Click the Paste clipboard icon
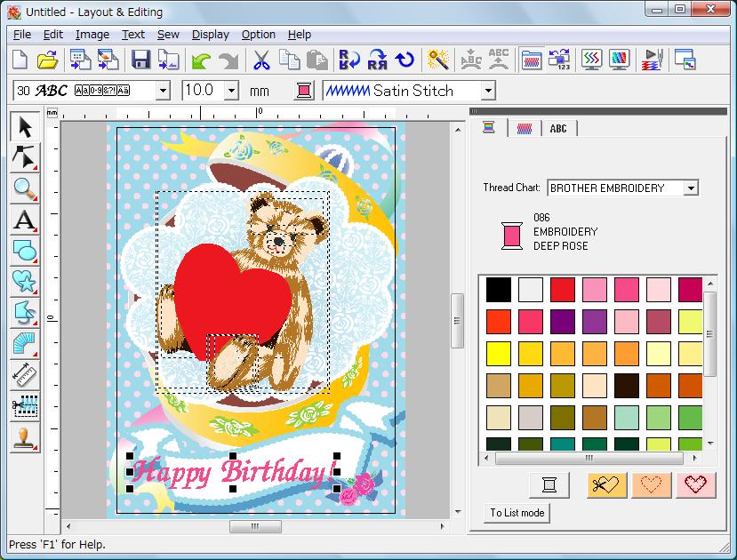 point(316,60)
